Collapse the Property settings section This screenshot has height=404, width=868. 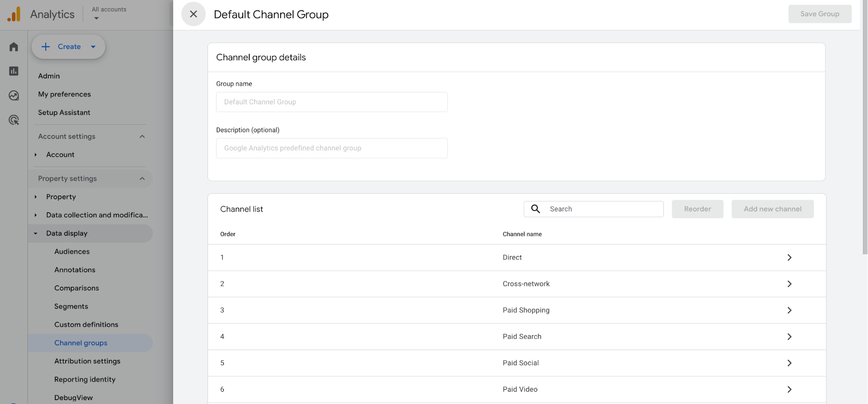pyautogui.click(x=142, y=179)
